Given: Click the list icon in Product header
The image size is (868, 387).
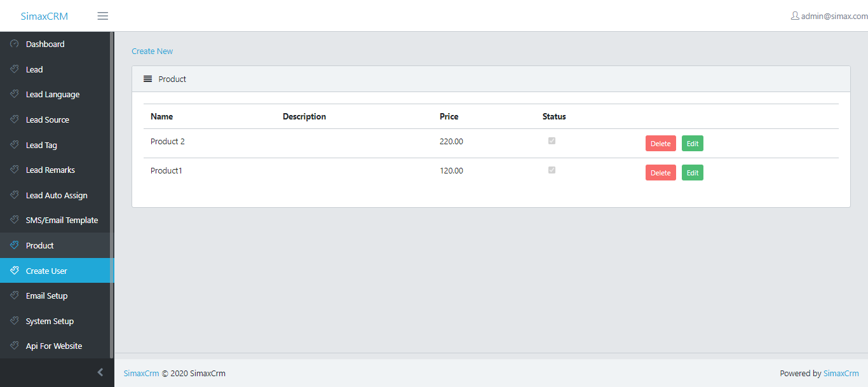Looking at the screenshot, I should click(147, 79).
